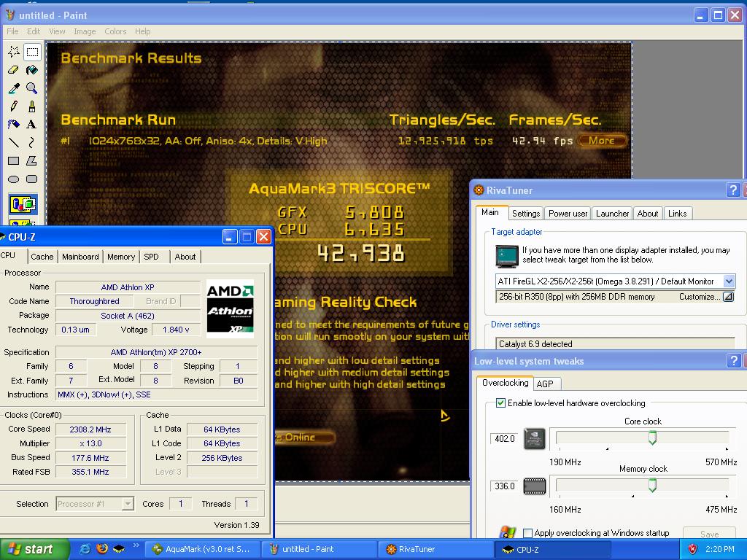Click the memory chip icon beside Memory clock

tap(535, 486)
